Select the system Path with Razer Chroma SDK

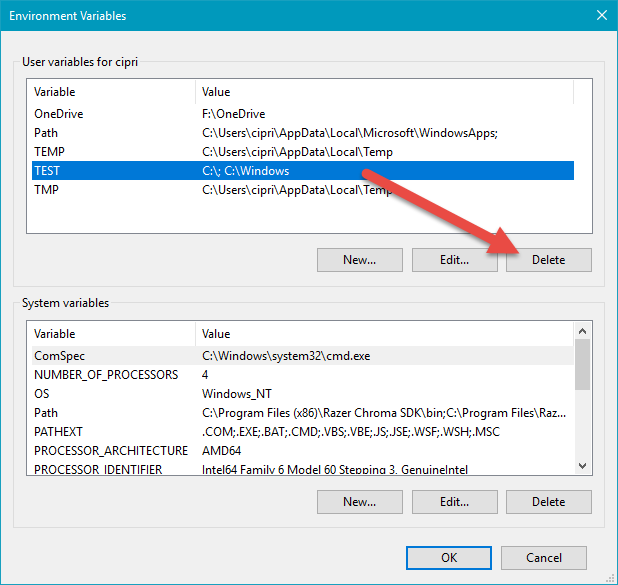303,413
